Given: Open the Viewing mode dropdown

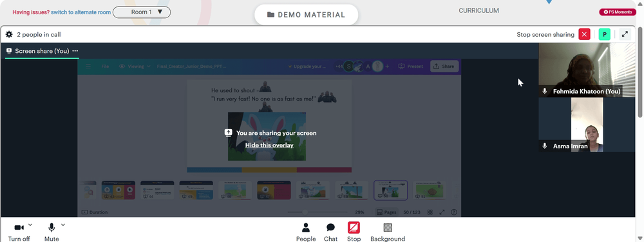Looking at the screenshot, I should [x=135, y=66].
